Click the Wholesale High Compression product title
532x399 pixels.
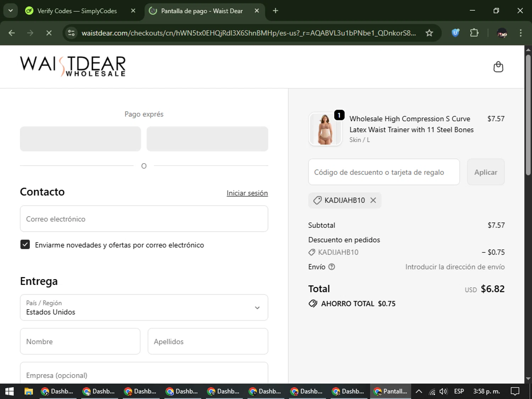tap(411, 124)
